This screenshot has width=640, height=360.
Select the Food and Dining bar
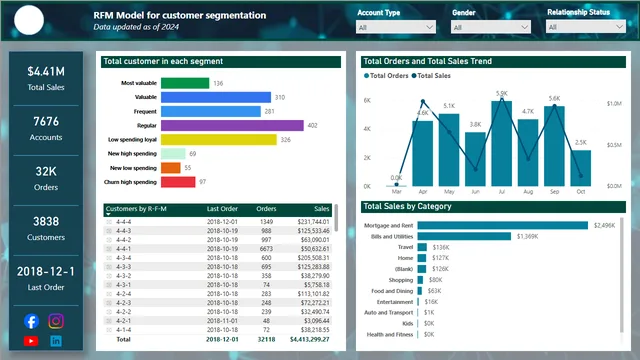(x=420, y=291)
